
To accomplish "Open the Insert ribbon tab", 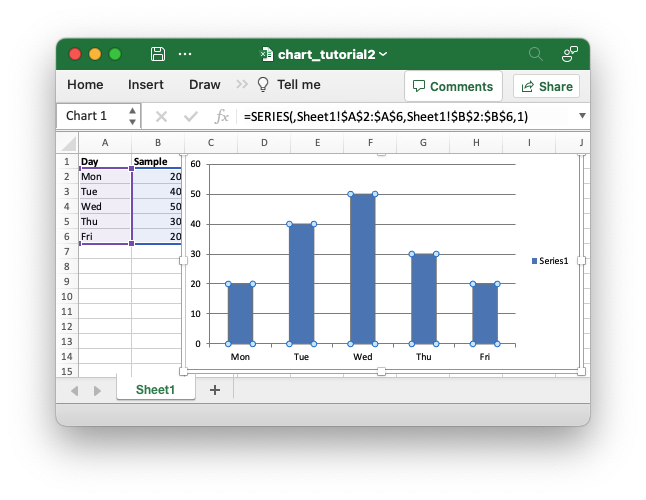I will [x=146, y=85].
